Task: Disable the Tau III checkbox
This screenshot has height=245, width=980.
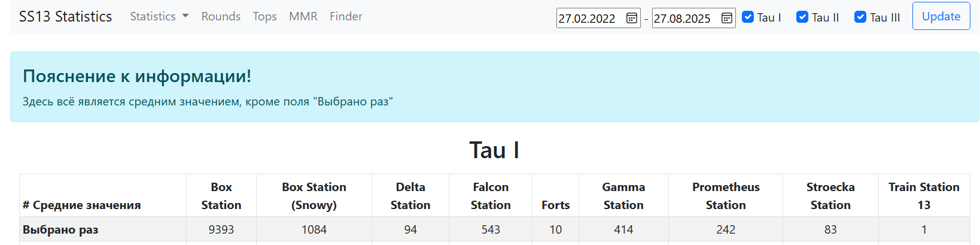Action: pos(860,17)
